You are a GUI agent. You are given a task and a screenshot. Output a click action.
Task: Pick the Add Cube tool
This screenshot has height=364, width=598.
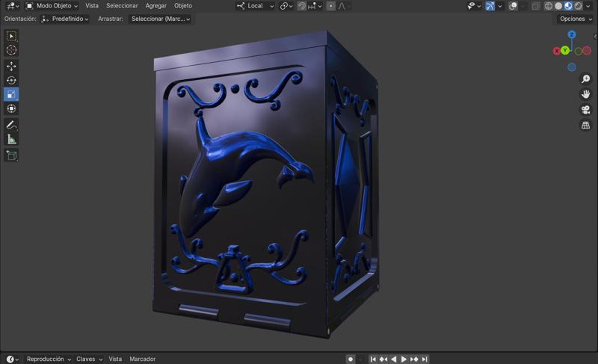coord(11,155)
